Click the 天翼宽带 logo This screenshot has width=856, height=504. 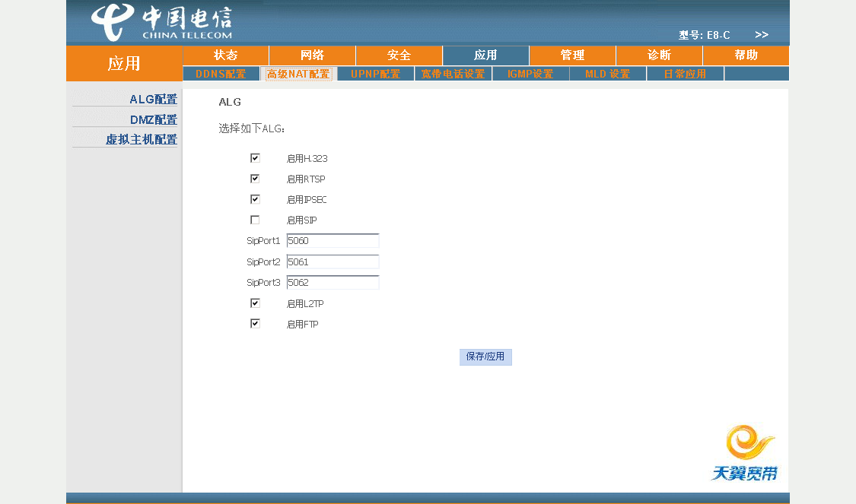pos(745,453)
